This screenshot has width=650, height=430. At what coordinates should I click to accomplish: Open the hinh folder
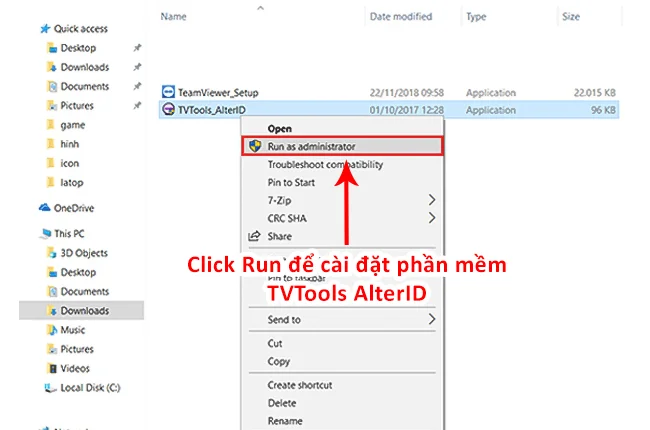tap(70, 144)
